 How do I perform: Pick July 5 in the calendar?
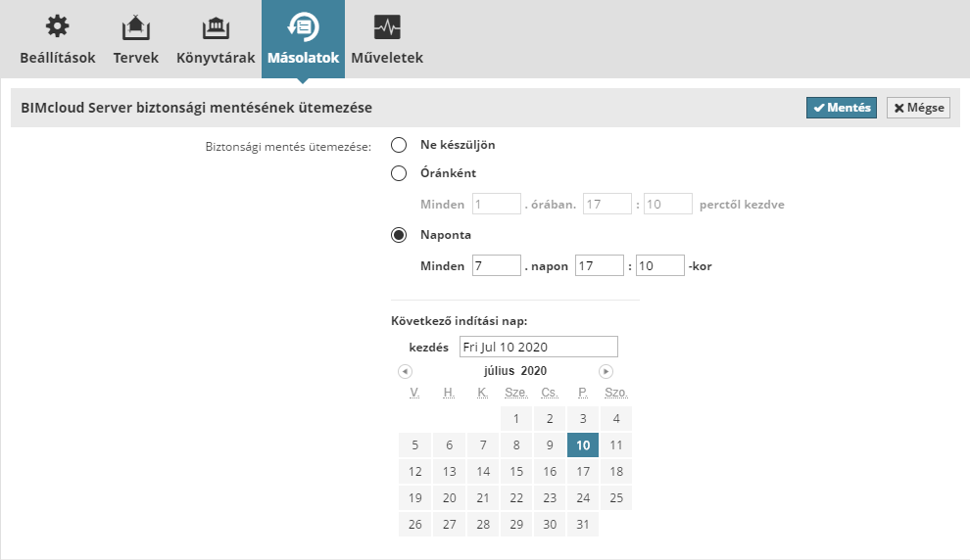[415, 445]
